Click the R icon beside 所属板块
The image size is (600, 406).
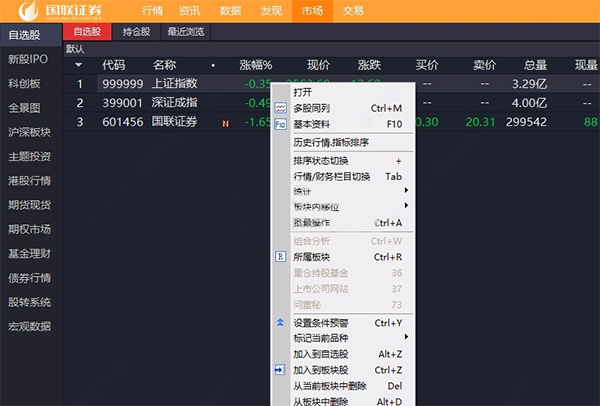[280, 257]
